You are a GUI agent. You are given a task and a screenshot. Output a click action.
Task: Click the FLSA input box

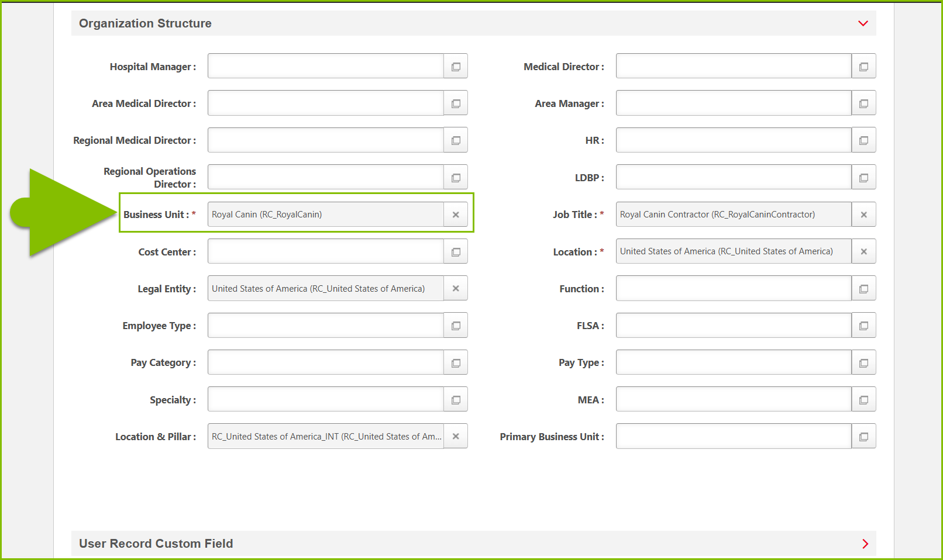(734, 325)
